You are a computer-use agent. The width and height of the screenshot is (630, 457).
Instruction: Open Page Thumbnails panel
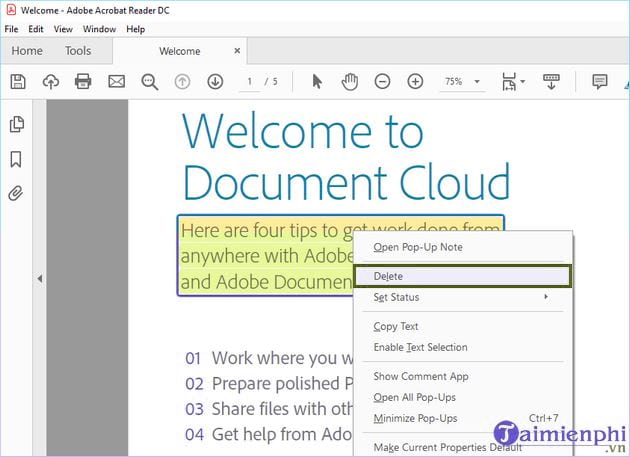(x=16, y=124)
